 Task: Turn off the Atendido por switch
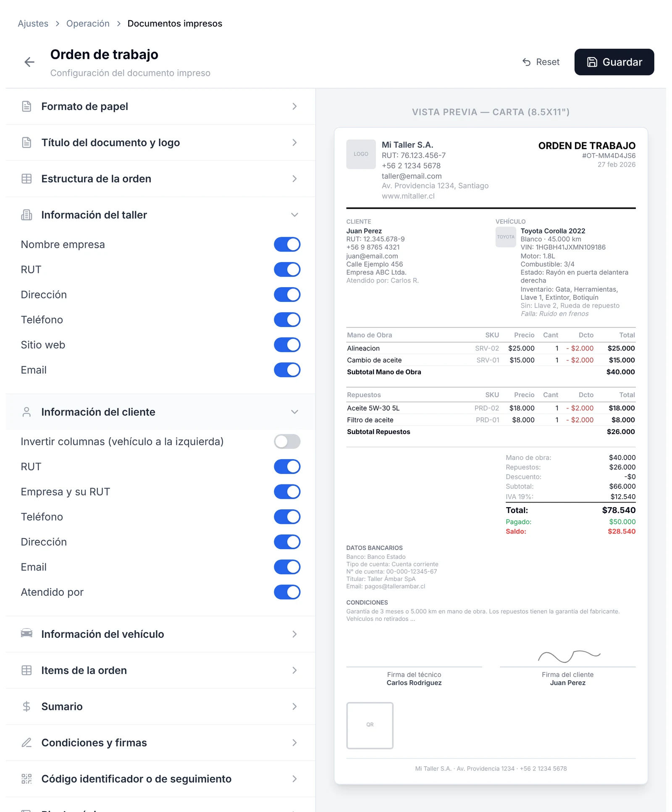coord(287,592)
